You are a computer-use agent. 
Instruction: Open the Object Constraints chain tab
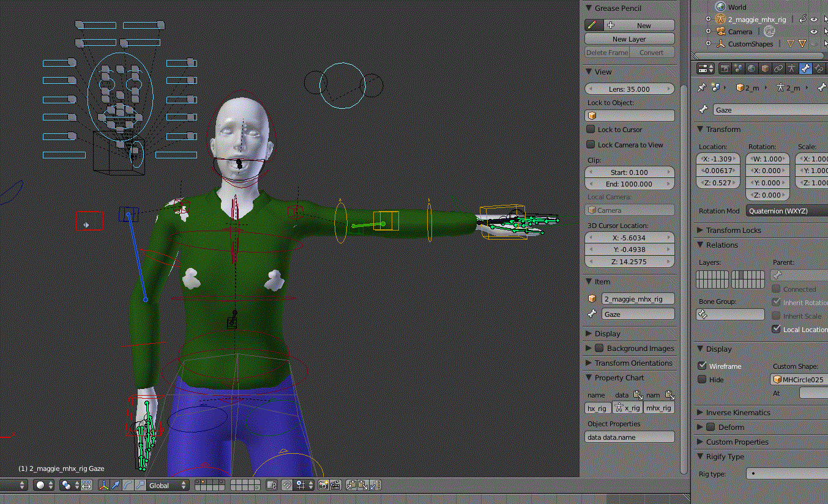click(779, 69)
